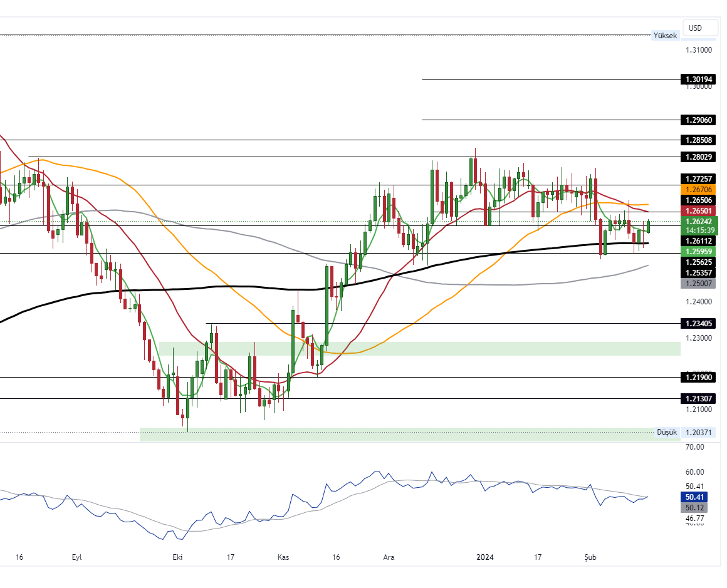This screenshot has height=588, width=727.
Task: Click the 1.28508 price level label
Action: pos(698,140)
